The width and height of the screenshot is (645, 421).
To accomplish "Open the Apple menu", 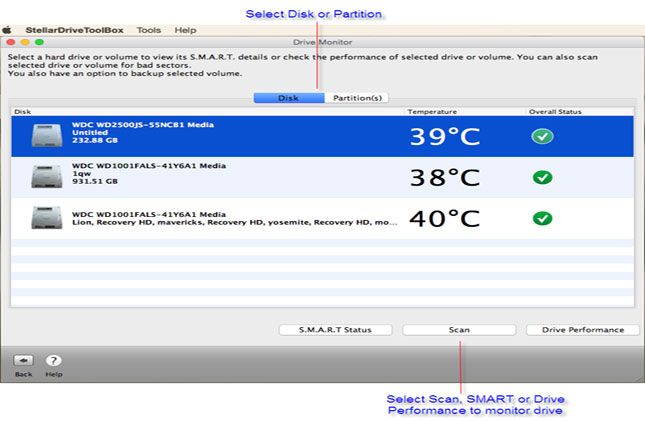I will click(x=7, y=30).
